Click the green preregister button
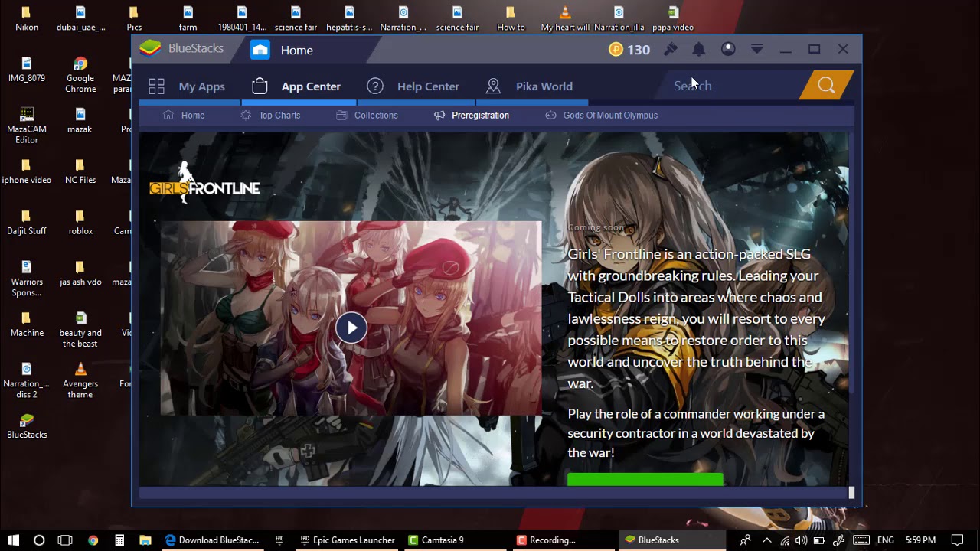980x551 pixels. coord(645,479)
